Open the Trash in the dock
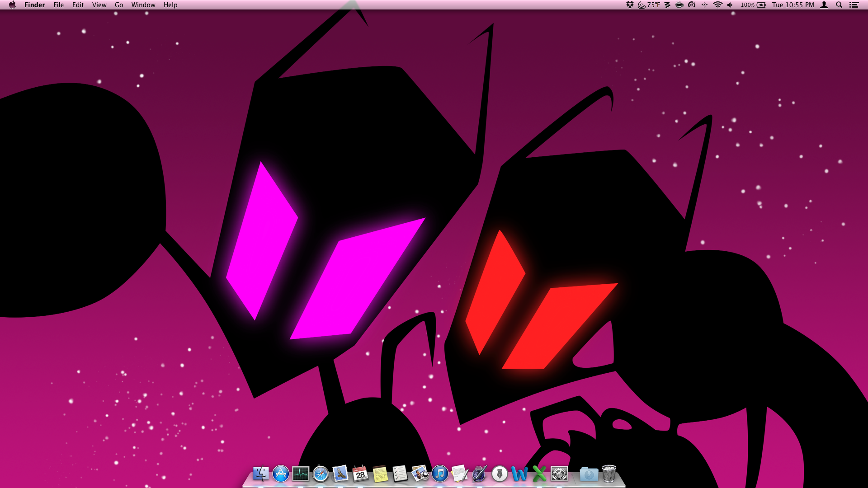The height and width of the screenshot is (488, 868). (609, 474)
